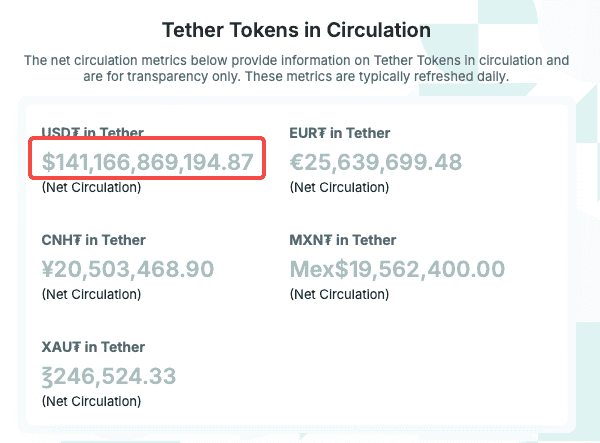Click the yen symbol in the CNH₮ amount
The width and height of the screenshot is (600, 443).
49,269
